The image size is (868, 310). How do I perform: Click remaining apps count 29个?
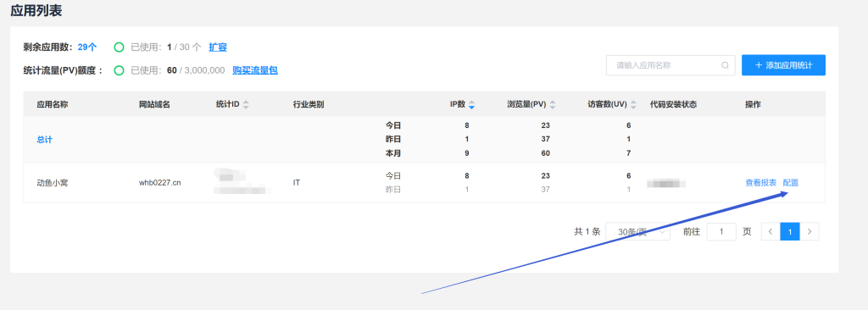pos(87,47)
